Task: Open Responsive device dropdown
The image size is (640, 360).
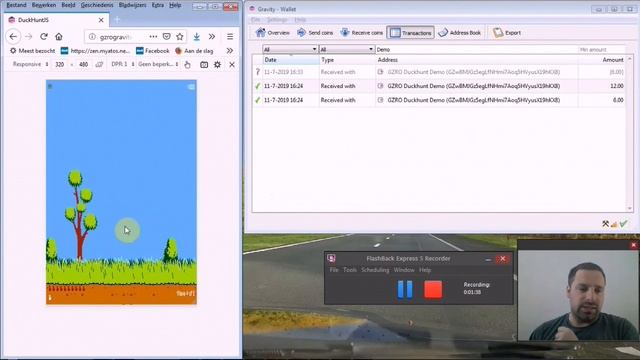Action: [30, 64]
